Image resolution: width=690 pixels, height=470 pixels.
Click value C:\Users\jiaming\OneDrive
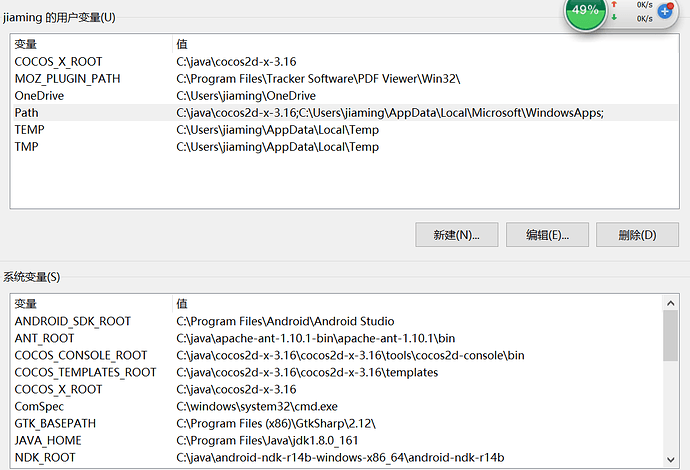[x=246, y=95]
